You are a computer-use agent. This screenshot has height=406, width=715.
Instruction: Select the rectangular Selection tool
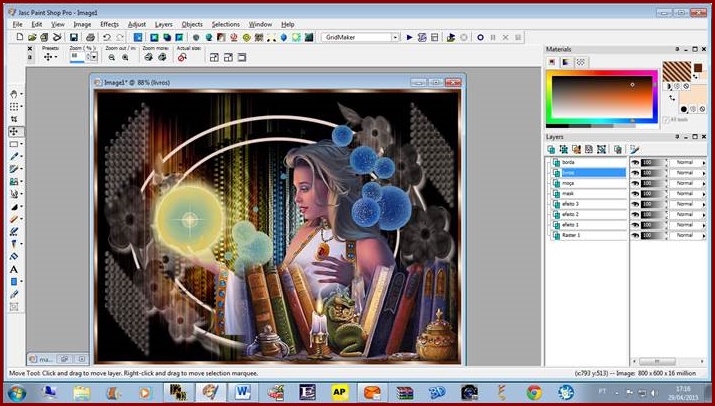(x=14, y=144)
